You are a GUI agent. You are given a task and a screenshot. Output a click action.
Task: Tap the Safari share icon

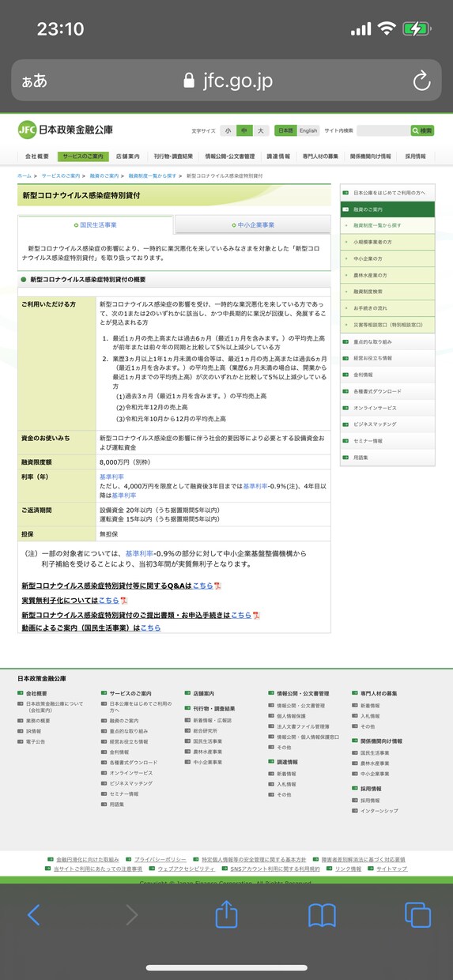coord(227,914)
